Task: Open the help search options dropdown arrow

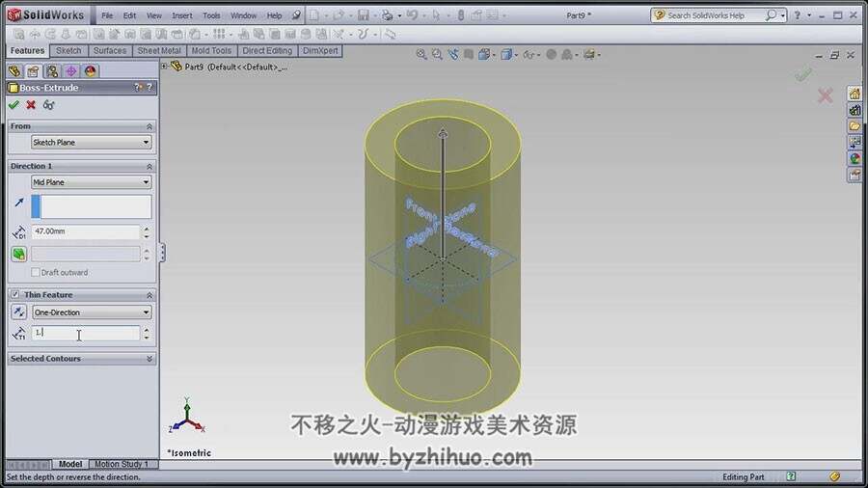Action: click(783, 16)
